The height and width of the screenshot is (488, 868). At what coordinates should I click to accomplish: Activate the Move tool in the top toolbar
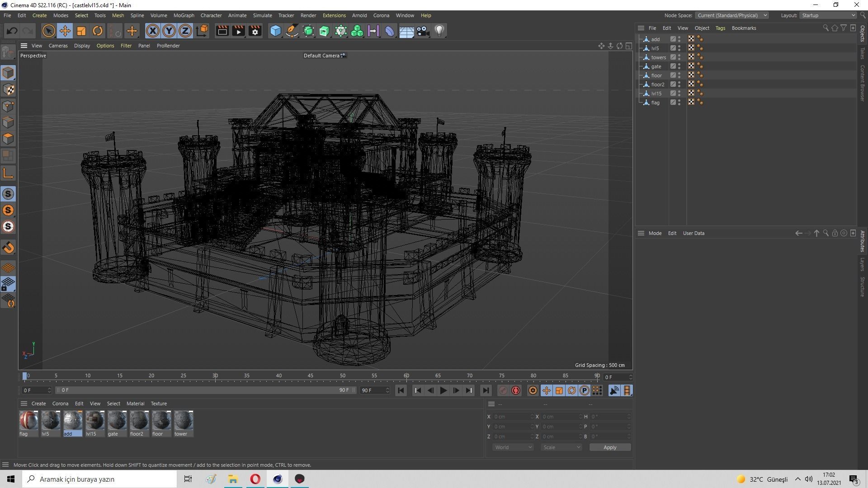point(65,31)
